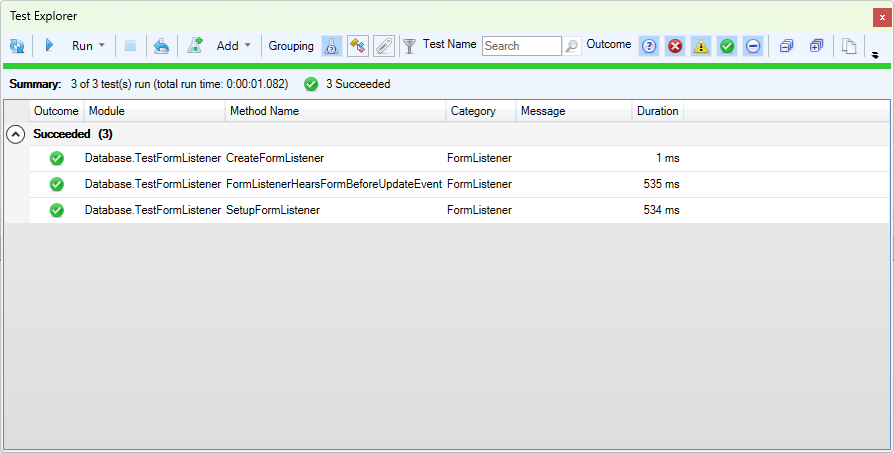Screen dimensions: 894x453
Task: Sort by the Module column header
Action: pyautogui.click(x=155, y=111)
